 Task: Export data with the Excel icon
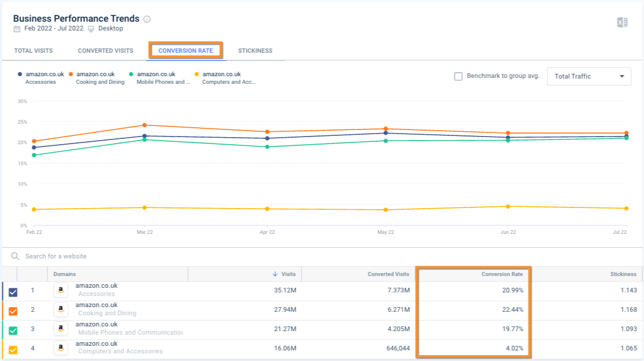(622, 22)
